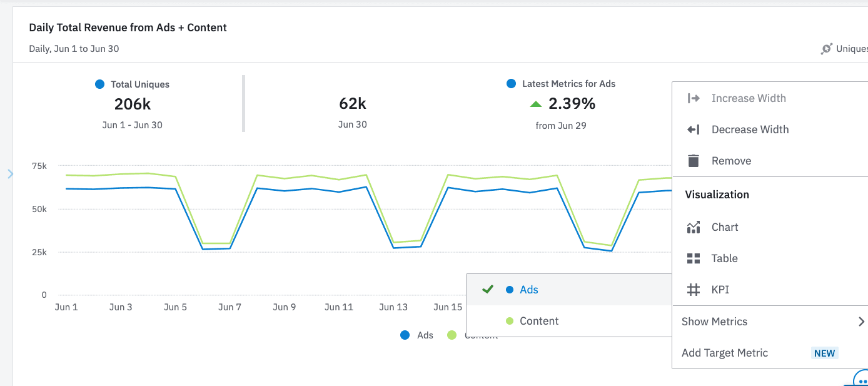Click the green up-triangle next to 2.39%

535,104
